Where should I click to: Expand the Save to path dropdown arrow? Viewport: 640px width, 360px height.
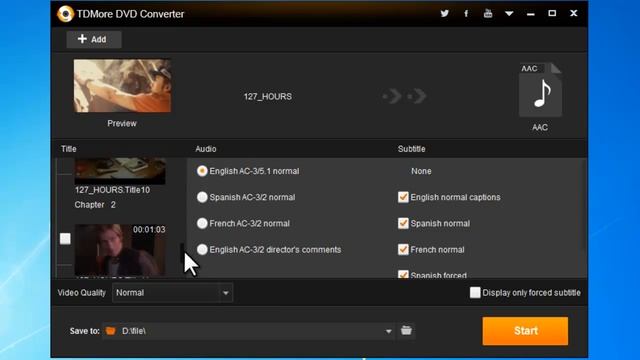(x=389, y=331)
